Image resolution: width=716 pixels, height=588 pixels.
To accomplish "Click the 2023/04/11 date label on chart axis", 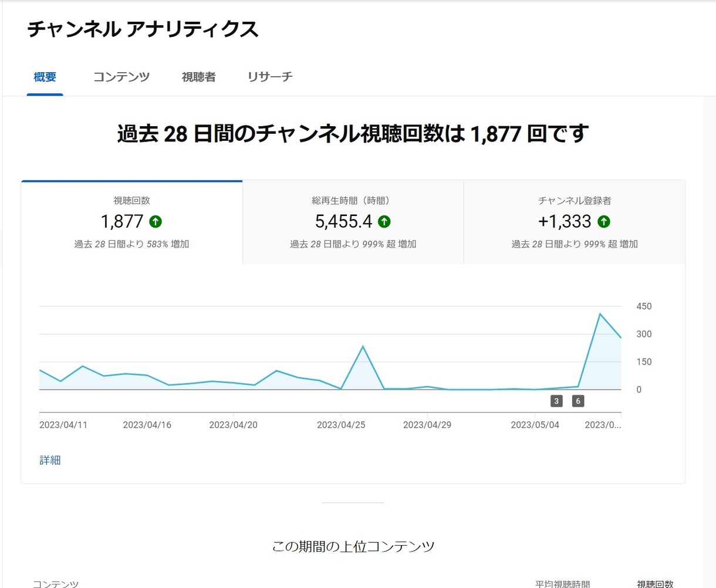I will click(x=63, y=425).
